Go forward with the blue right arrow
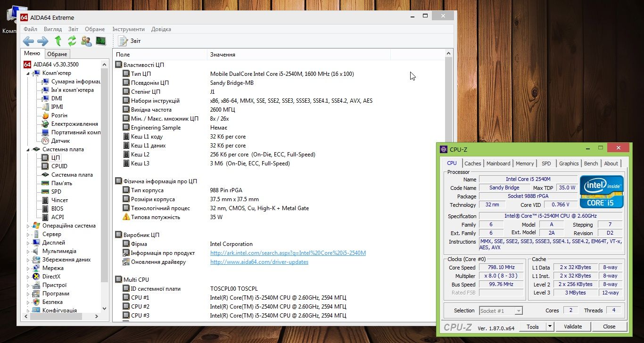The width and height of the screenshot is (644, 343). pyautogui.click(x=43, y=41)
